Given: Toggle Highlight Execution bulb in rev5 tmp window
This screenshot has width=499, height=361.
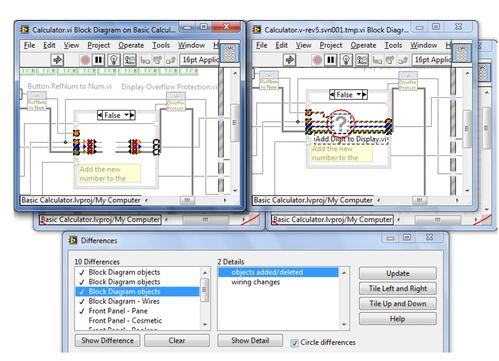Looking at the screenshot, I should [x=346, y=60].
